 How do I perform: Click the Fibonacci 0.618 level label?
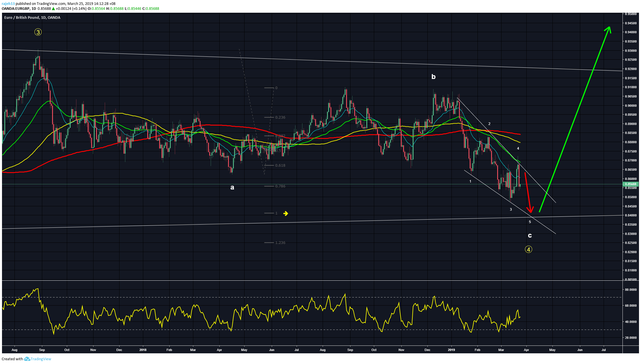[x=280, y=166]
